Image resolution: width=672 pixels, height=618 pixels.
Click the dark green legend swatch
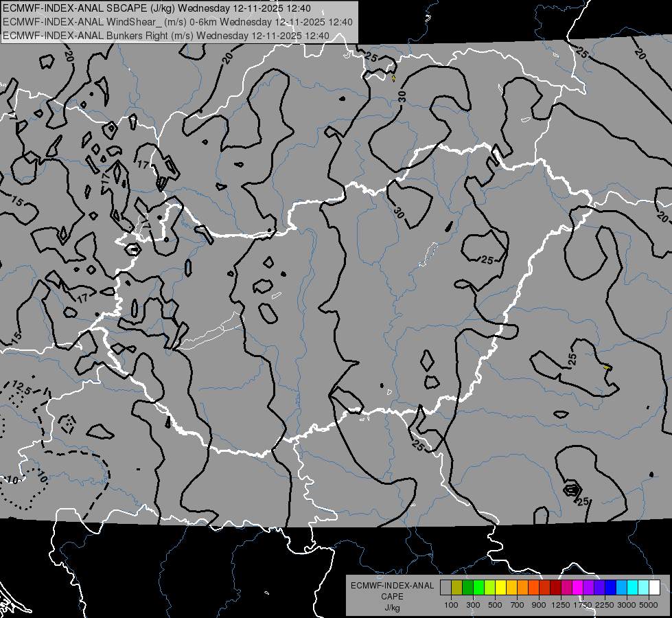point(467,588)
